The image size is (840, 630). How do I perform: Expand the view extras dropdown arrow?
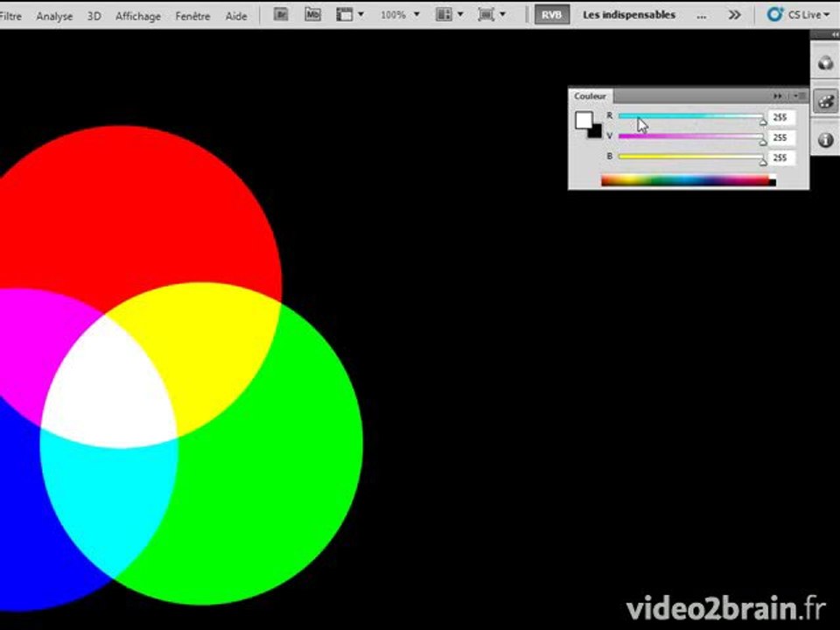[361, 15]
